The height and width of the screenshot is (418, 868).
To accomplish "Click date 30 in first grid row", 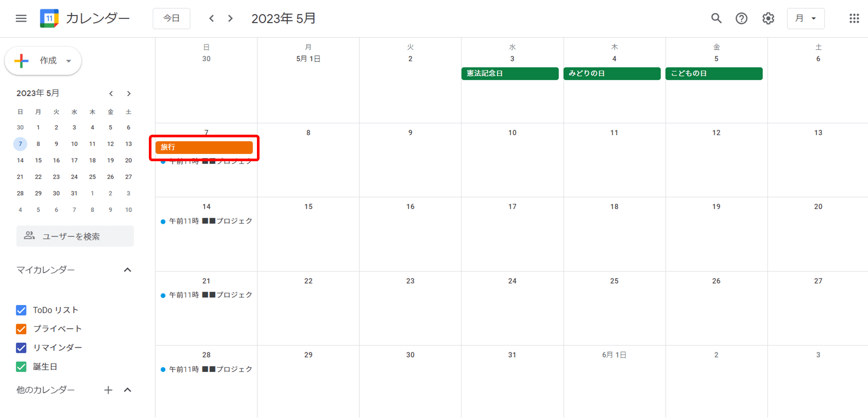I will [x=206, y=59].
